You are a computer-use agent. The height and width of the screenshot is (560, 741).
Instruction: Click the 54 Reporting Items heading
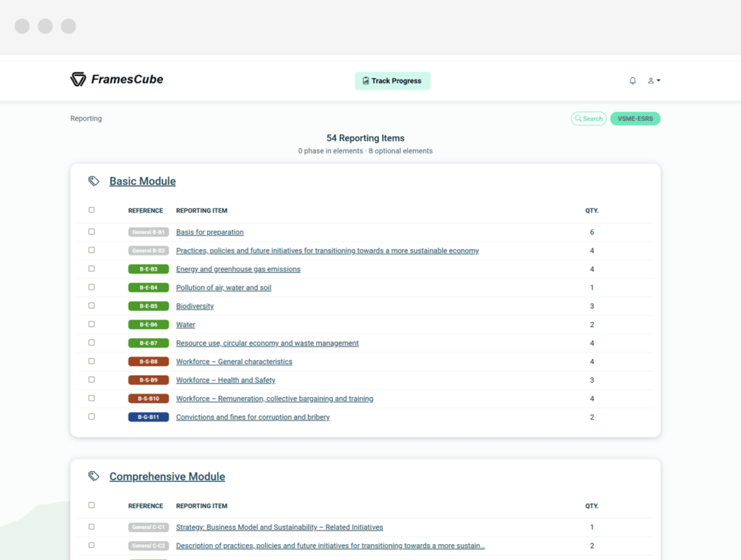pyautogui.click(x=365, y=138)
